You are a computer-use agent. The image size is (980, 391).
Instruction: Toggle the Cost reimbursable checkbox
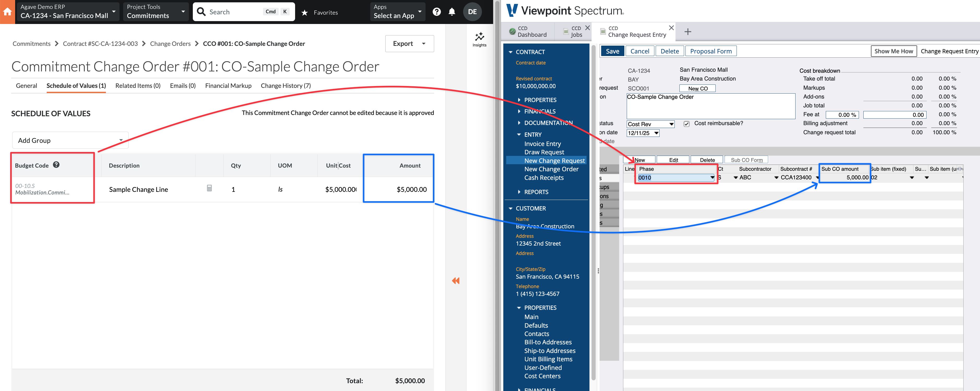(686, 124)
